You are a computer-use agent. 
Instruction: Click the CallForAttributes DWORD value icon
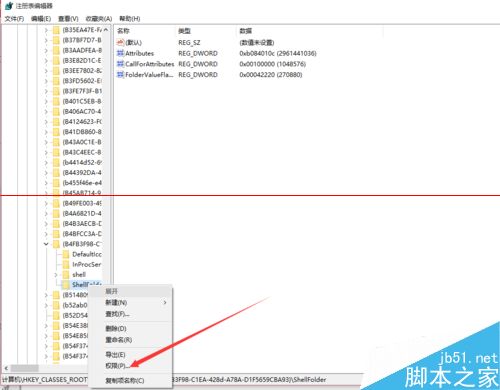click(120, 64)
